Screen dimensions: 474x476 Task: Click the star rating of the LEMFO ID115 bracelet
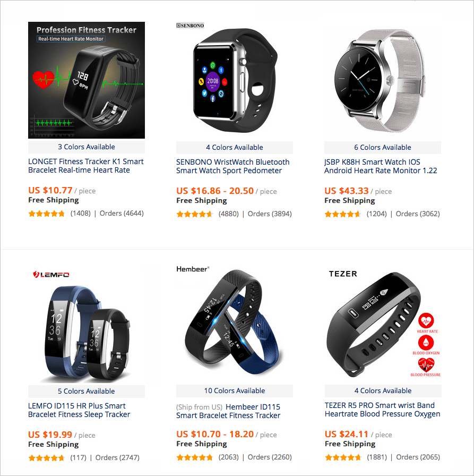[46, 458]
